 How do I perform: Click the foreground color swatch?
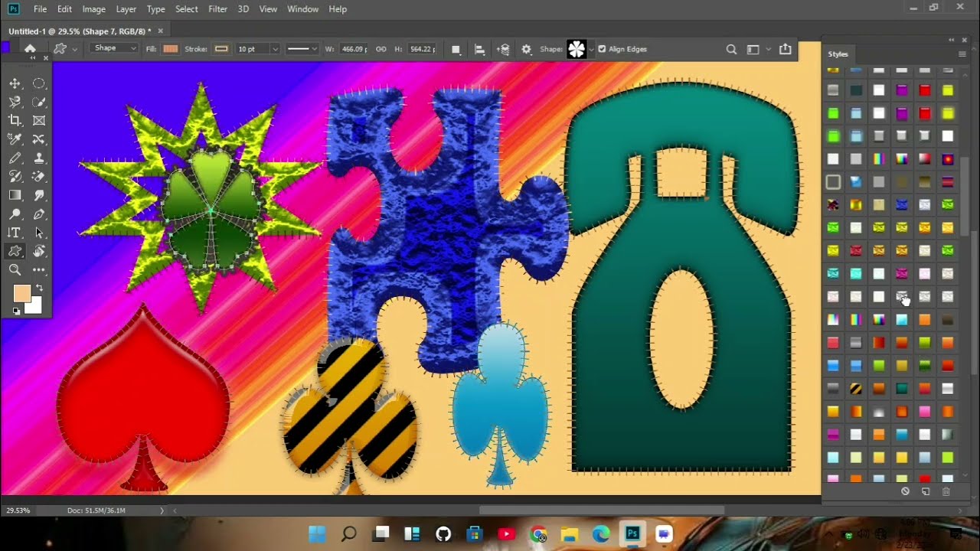[21, 293]
